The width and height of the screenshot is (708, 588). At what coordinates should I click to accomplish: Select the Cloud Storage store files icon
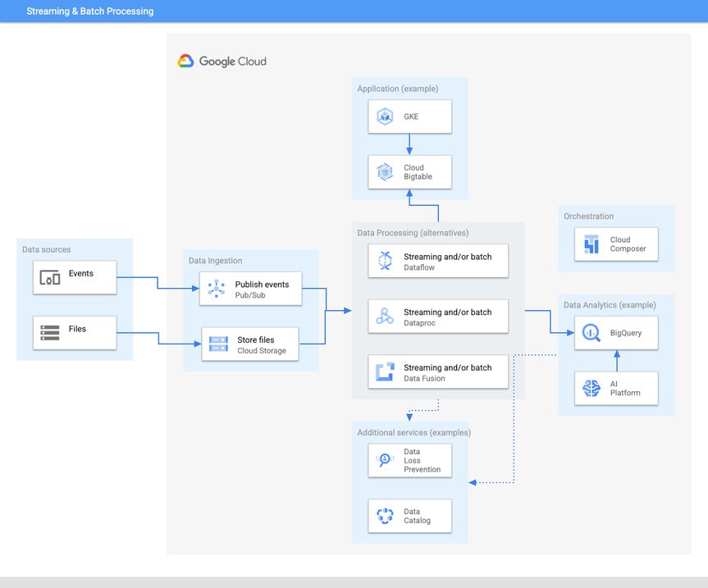pos(215,344)
